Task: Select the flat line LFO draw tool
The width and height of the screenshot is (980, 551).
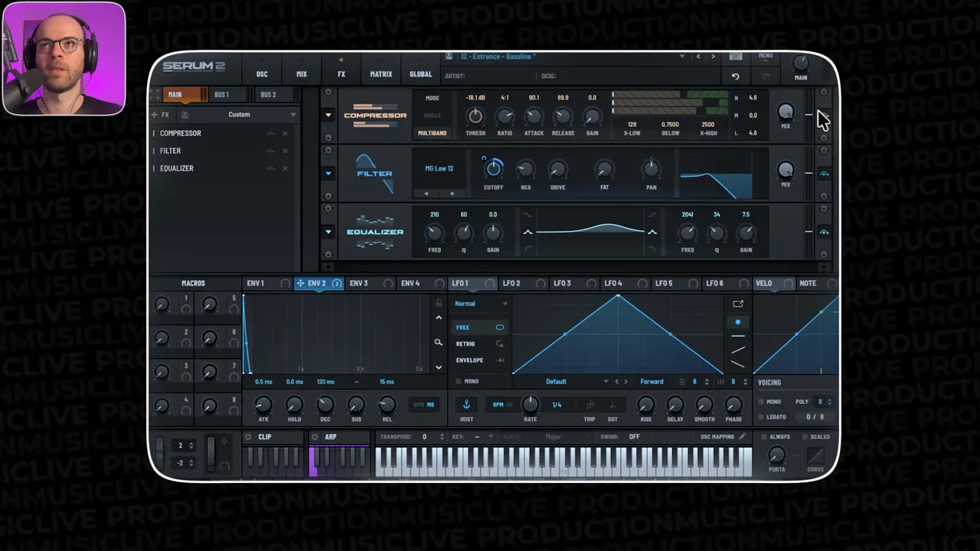Action: click(737, 336)
